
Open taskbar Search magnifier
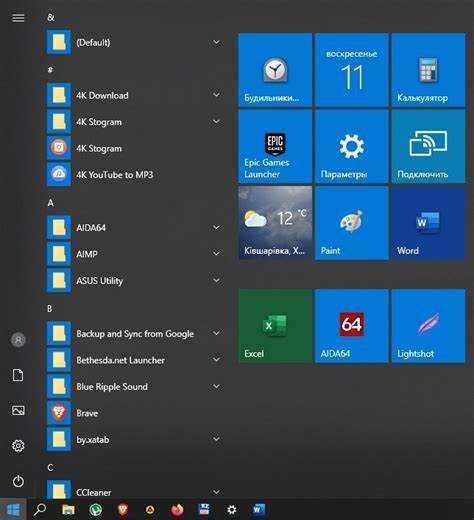(40, 509)
